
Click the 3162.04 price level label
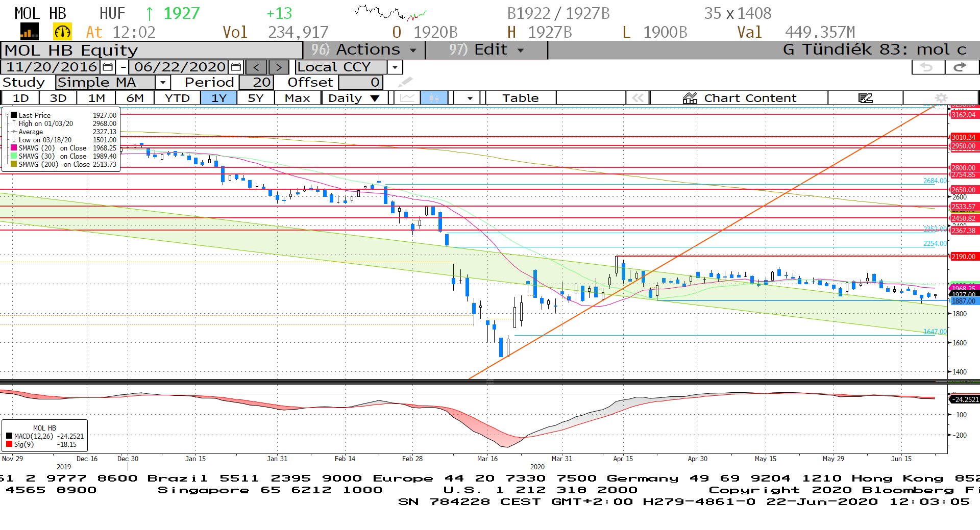tap(963, 115)
